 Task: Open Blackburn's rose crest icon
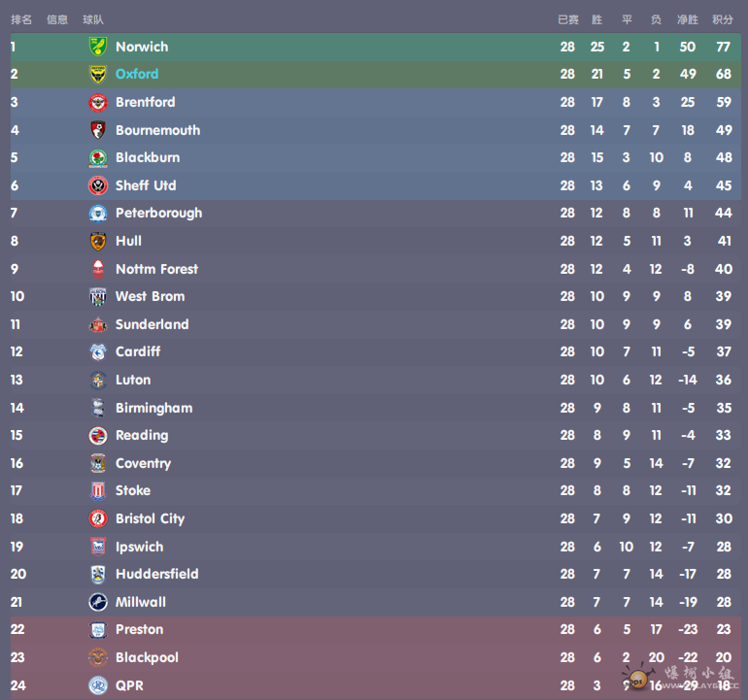pos(98,158)
